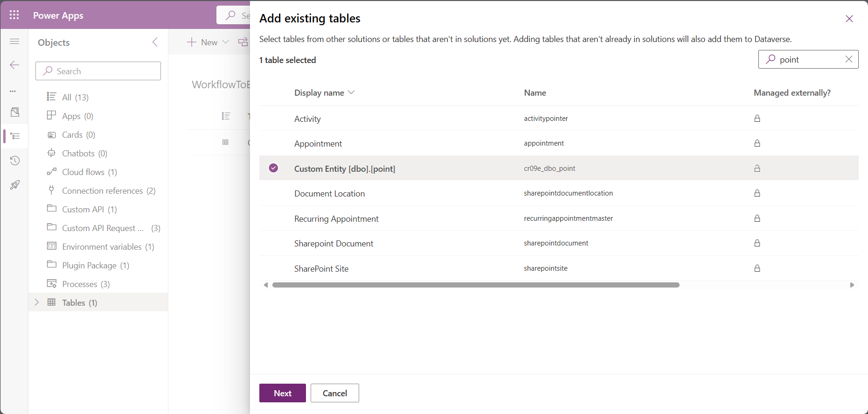Click the lock icon in Custom Entity row
This screenshot has width=868, height=414.
click(x=757, y=168)
